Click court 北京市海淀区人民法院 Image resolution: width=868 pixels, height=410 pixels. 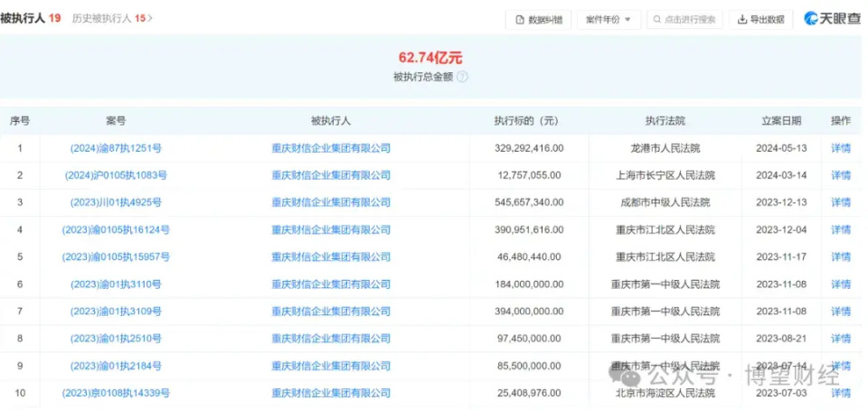(665, 394)
